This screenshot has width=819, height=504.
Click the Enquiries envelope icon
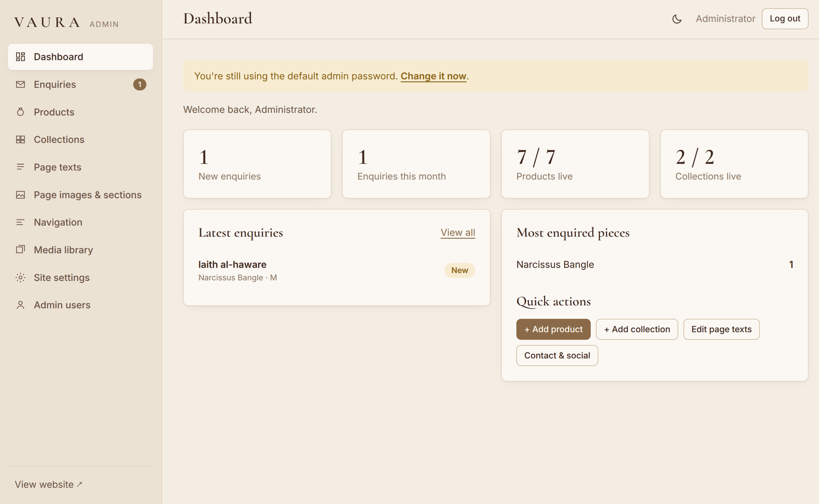coord(20,84)
